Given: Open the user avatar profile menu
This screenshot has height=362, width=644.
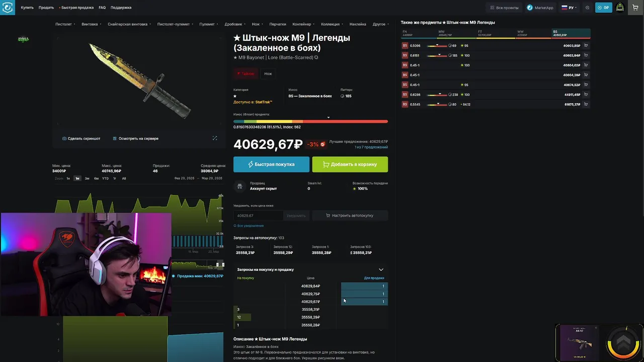Looking at the screenshot, I should (x=620, y=8).
